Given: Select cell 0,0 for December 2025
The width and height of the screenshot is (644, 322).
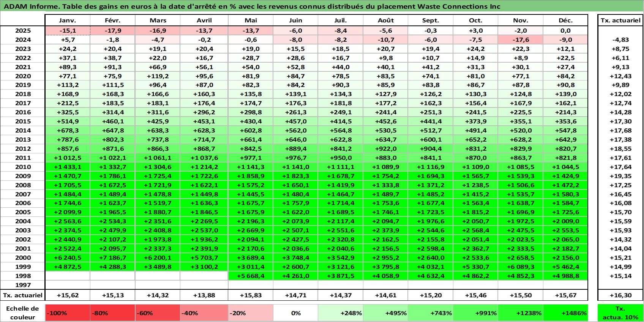Looking at the screenshot, I should (565, 31).
